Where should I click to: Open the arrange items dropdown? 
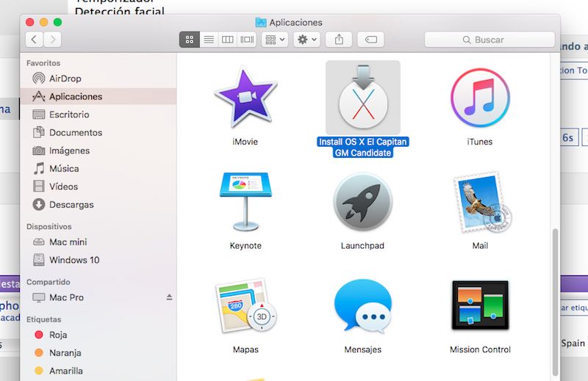click(x=275, y=40)
